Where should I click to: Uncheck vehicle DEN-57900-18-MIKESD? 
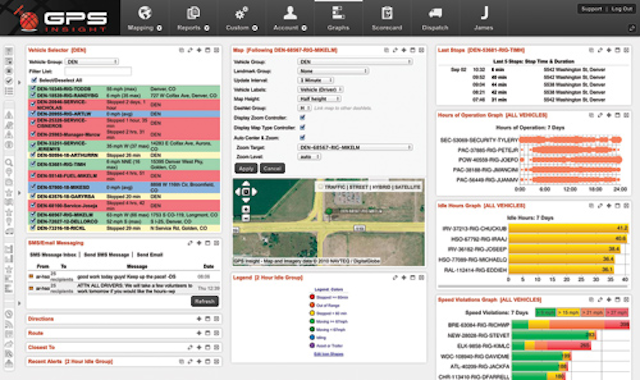click(33, 187)
